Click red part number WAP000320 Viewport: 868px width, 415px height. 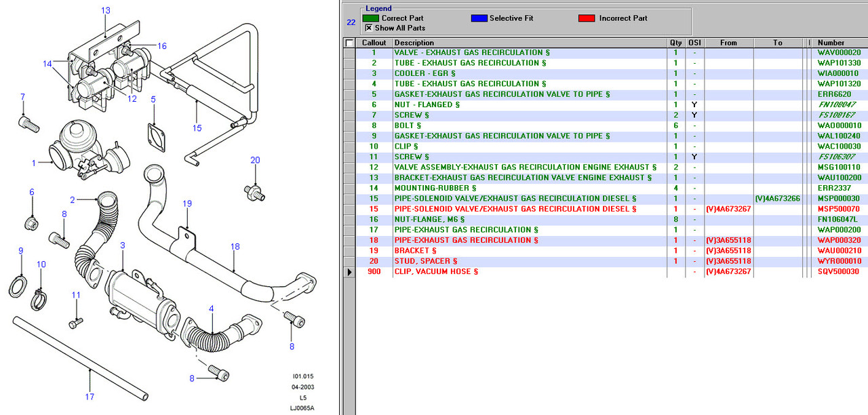pos(839,240)
